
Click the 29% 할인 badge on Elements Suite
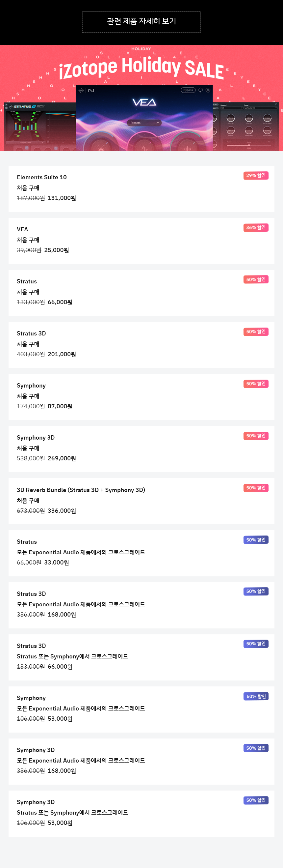(x=256, y=176)
